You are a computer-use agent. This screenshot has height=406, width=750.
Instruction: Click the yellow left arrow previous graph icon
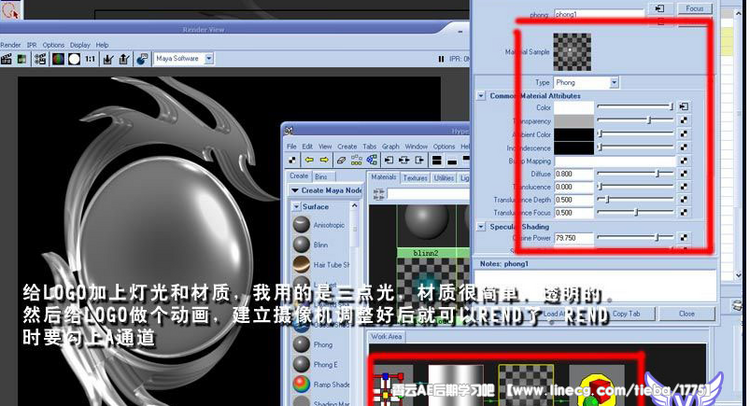coord(309,160)
